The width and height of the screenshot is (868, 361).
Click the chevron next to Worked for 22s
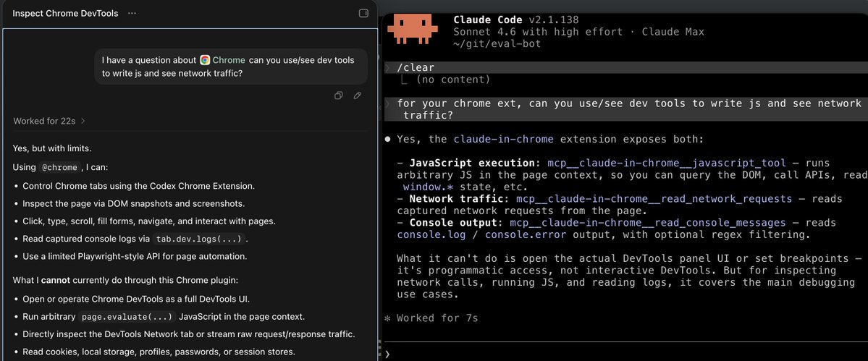tap(83, 121)
